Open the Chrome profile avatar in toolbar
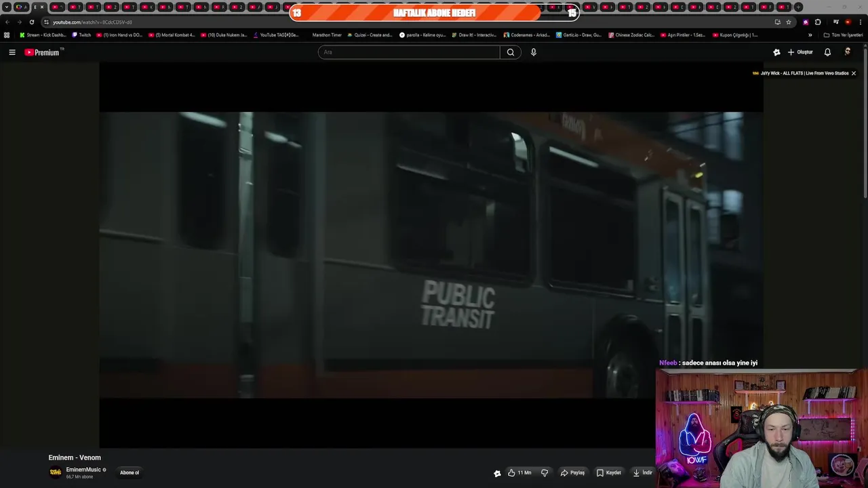 click(x=848, y=22)
